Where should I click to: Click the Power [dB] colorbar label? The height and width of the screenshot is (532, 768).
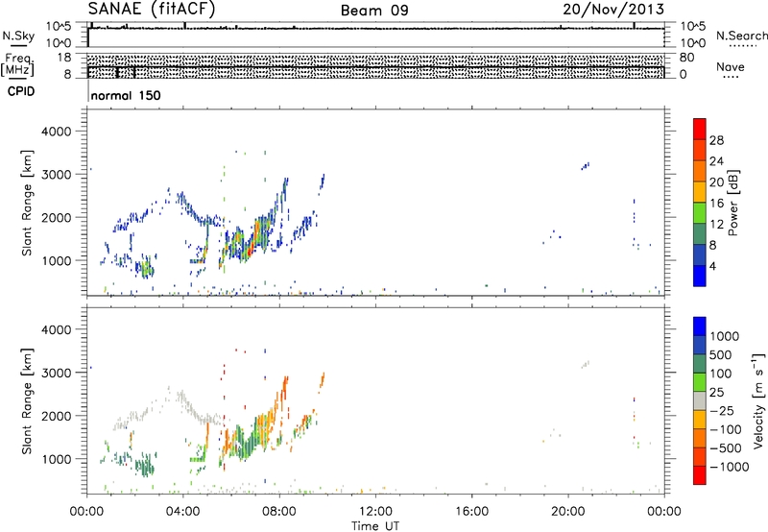(x=732, y=203)
